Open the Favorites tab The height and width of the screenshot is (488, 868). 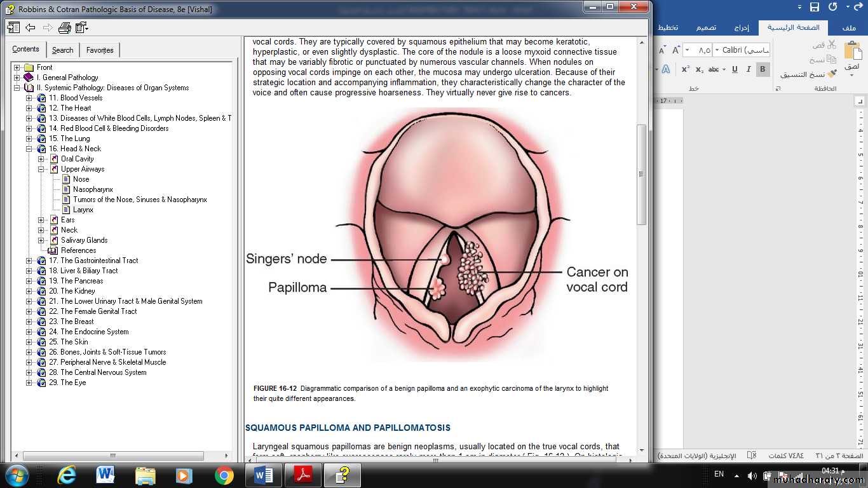point(100,50)
